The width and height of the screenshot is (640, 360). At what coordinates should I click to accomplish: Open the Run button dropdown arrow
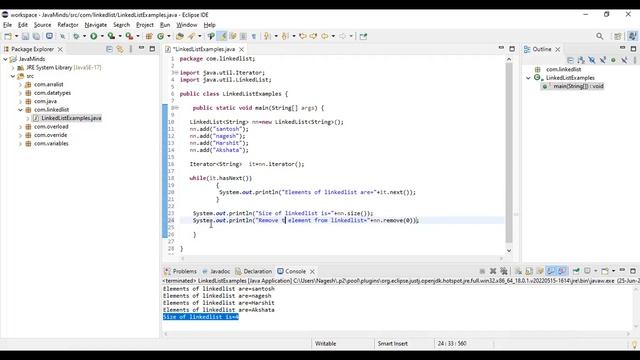click(102, 36)
